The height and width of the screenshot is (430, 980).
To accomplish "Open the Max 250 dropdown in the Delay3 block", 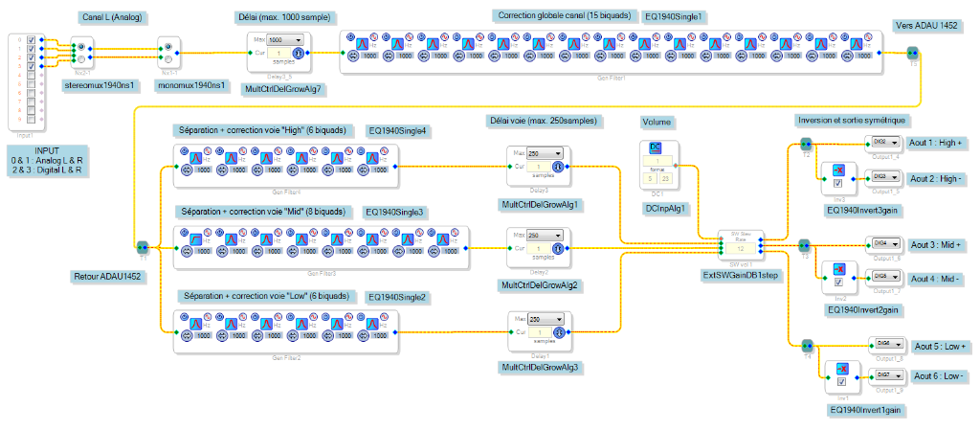I will 545,153.
